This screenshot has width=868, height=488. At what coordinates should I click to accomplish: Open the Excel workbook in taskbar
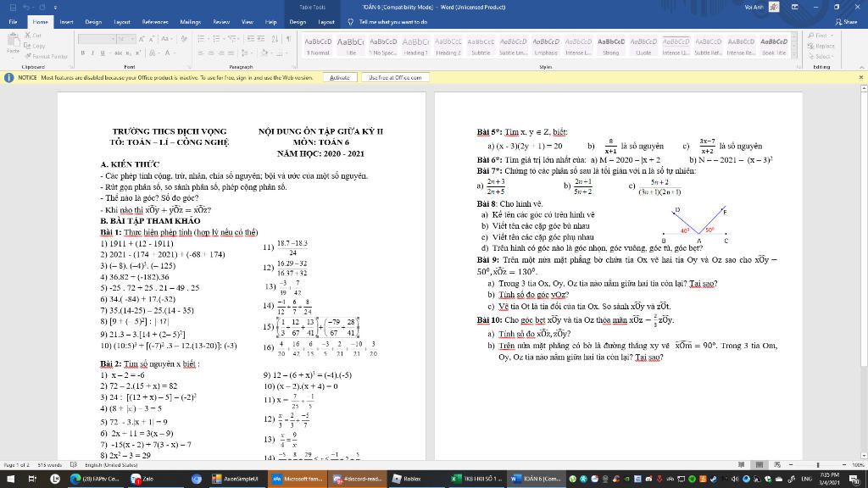[x=476, y=480]
